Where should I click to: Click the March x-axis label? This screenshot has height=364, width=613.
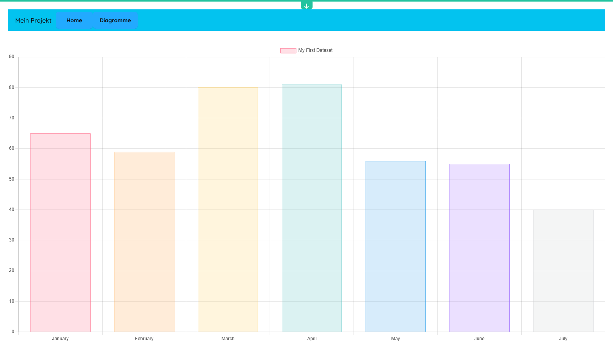point(228,339)
